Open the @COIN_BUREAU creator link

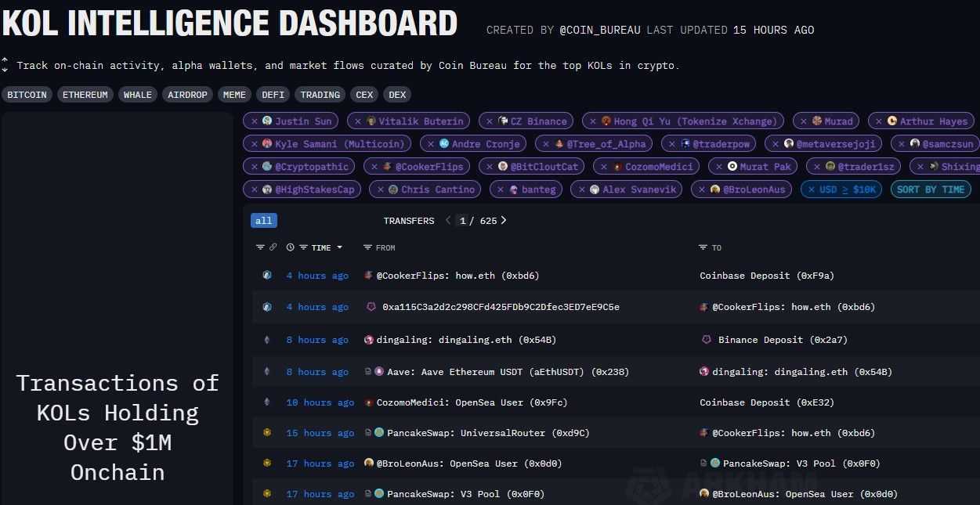coord(600,30)
